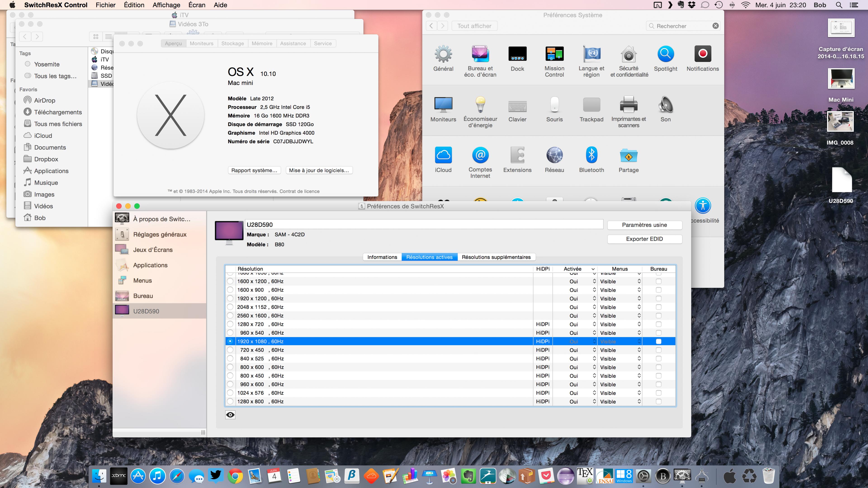Select radio button for 2560 x 1600, 60Hz
Screen dimensions: 868x488
pyautogui.click(x=230, y=316)
